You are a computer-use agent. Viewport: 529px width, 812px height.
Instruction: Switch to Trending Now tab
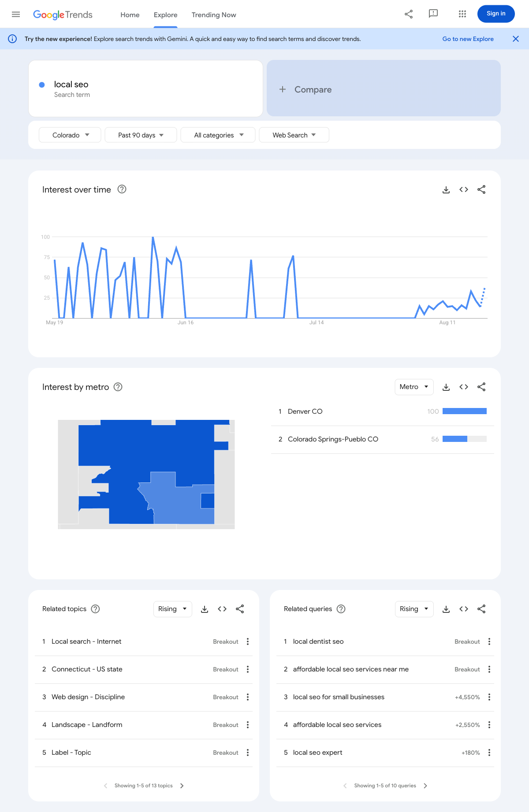click(x=214, y=15)
